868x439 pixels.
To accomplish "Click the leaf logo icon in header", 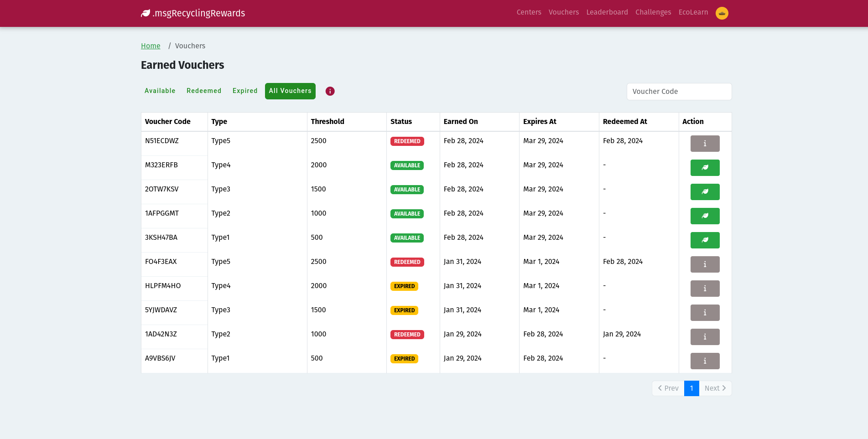I will click(146, 13).
